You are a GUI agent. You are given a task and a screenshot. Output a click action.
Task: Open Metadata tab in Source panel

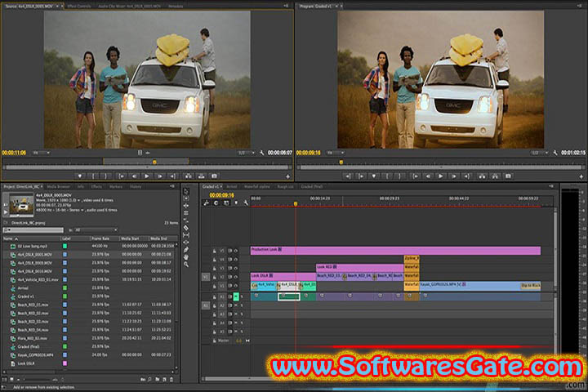point(176,7)
